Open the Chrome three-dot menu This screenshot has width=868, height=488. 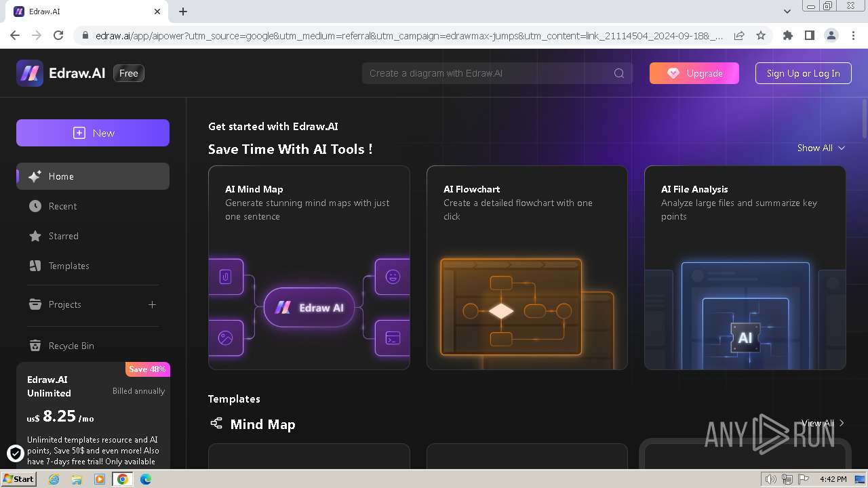click(852, 35)
